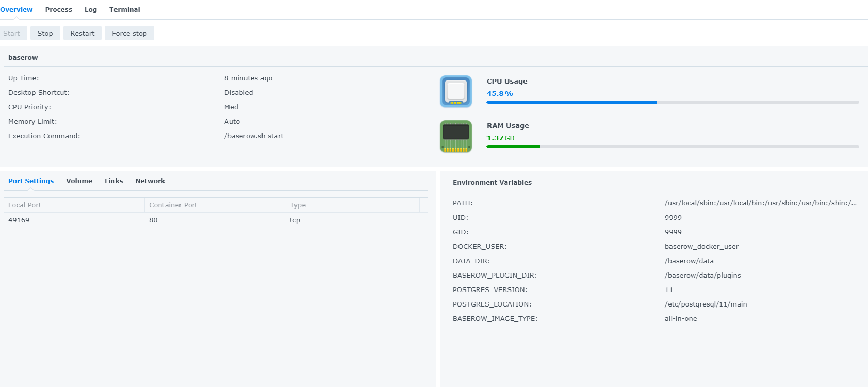Click the RAM Usage label
Viewport: 868px width, 387px height.
[x=508, y=125]
